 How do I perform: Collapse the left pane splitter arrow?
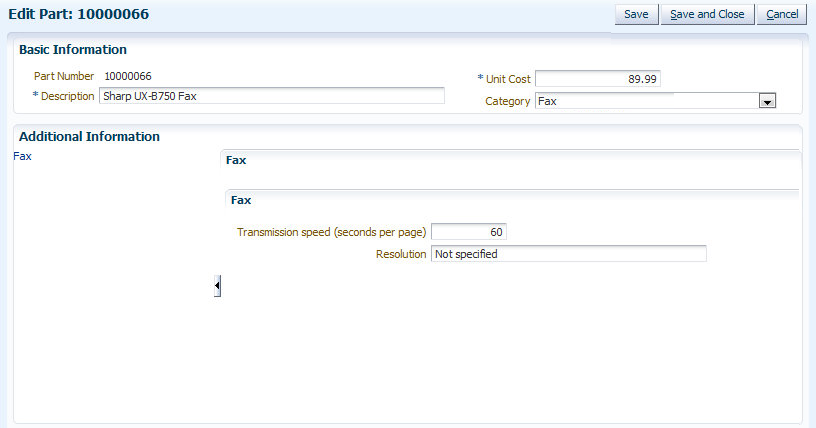pos(217,285)
